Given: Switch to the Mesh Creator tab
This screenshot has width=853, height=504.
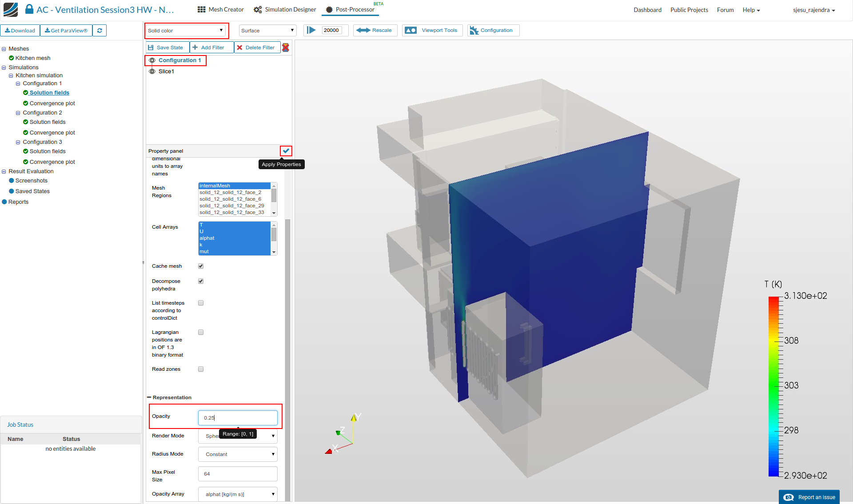Looking at the screenshot, I should pyautogui.click(x=220, y=10).
